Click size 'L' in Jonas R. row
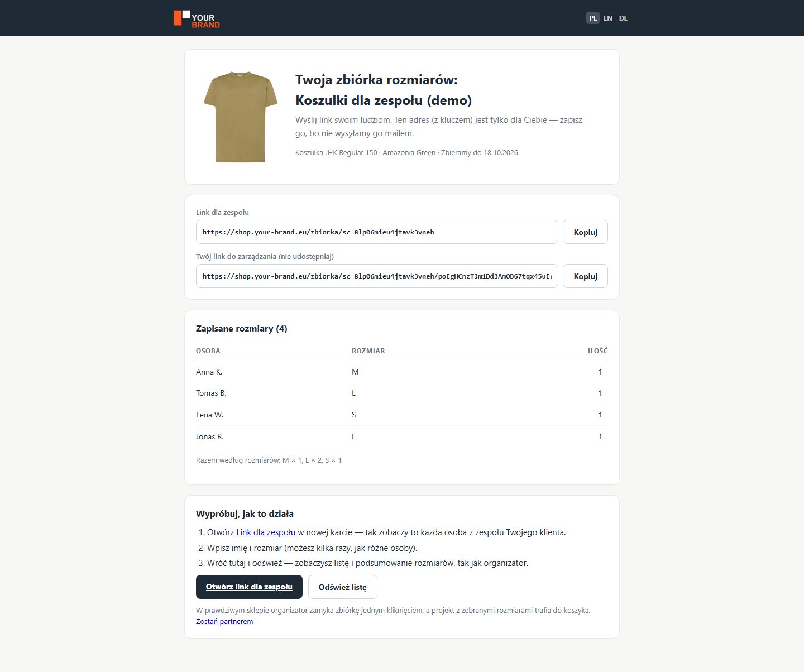This screenshot has width=804, height=672. point(353,436)
